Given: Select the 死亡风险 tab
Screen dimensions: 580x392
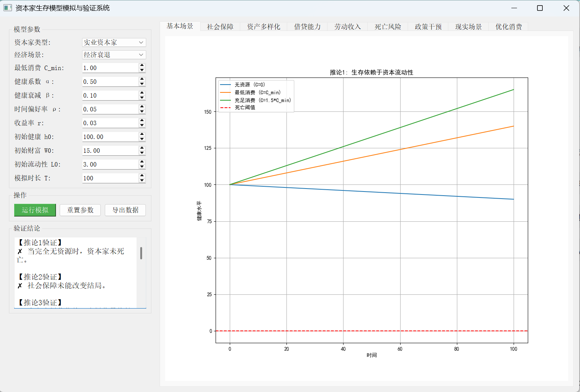Looking at the screenshot, I should (388, 27).
